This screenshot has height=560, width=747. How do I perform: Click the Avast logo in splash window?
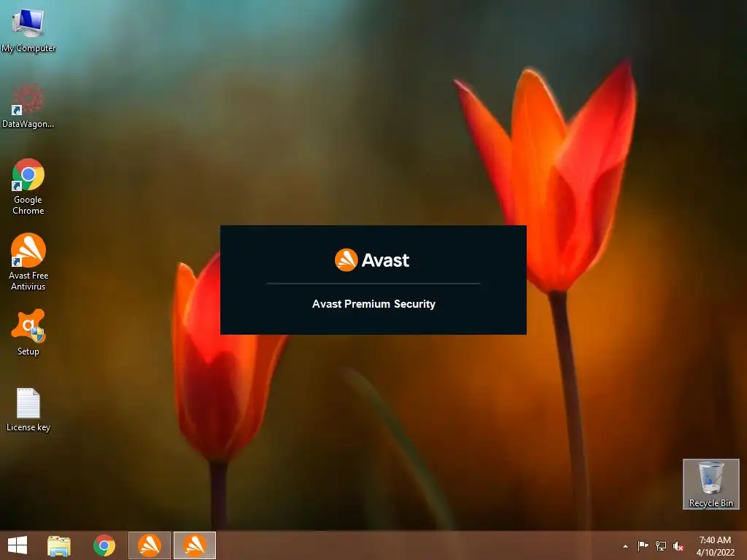[372, 260]
